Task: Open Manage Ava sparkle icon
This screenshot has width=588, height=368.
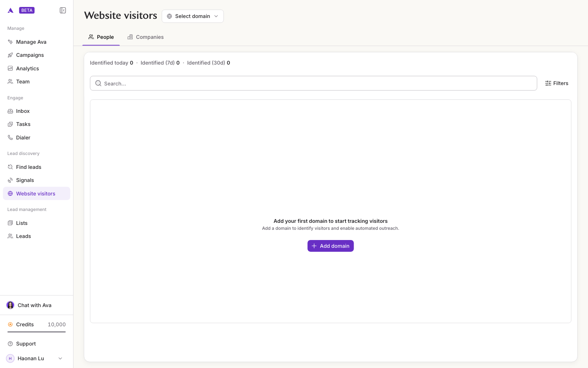Action: pyautogui.click(x=10, y=42)
